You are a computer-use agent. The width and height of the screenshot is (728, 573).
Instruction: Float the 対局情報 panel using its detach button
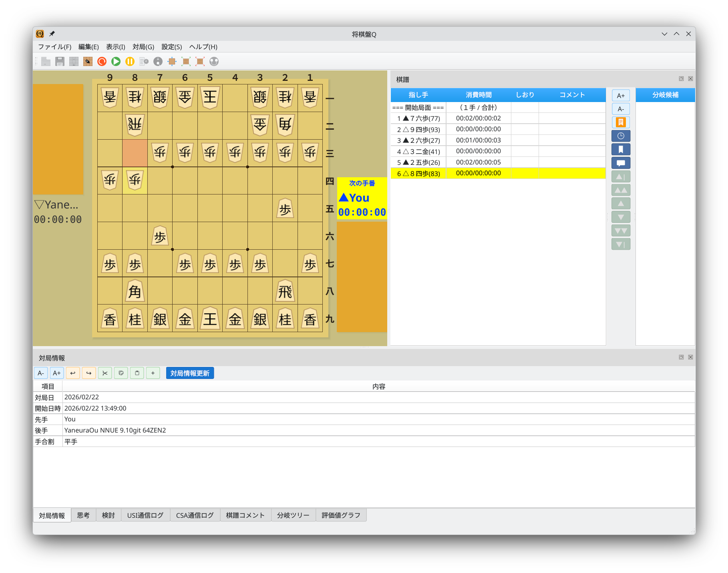coord(681,357)
